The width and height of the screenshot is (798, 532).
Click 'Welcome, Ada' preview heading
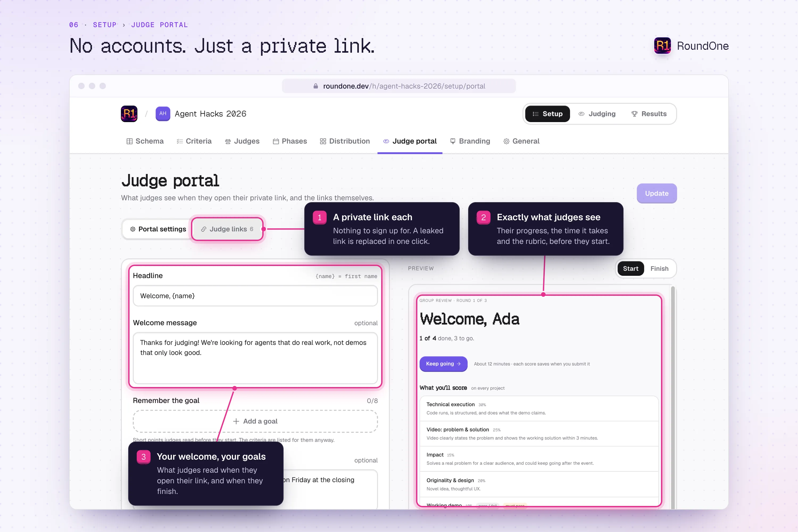(469, 319)
